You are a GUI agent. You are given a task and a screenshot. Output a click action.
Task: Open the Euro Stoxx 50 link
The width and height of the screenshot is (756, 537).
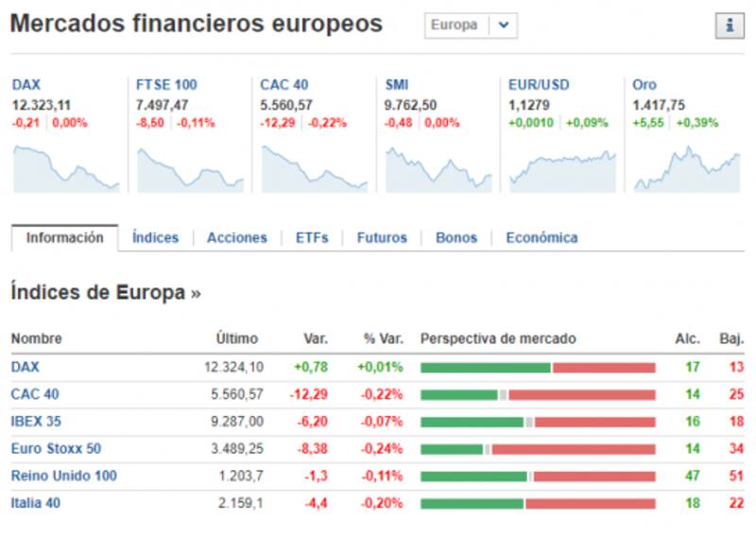[x=56, y=449]
